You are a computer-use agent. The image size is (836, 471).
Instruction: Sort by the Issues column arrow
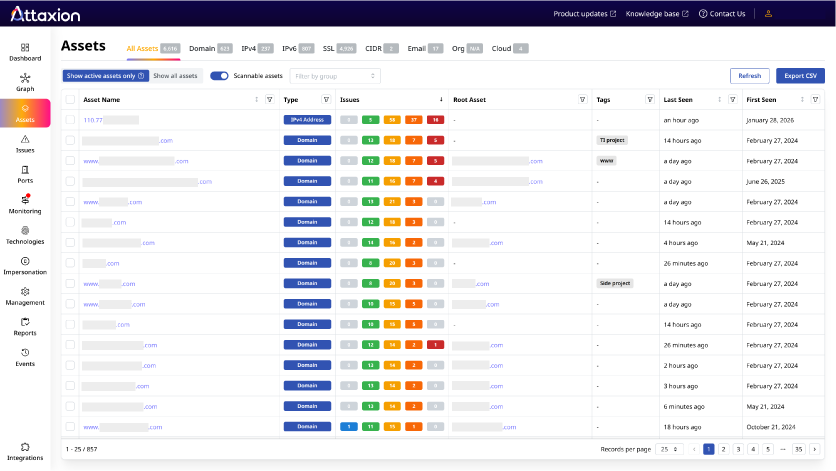[441, 100]
